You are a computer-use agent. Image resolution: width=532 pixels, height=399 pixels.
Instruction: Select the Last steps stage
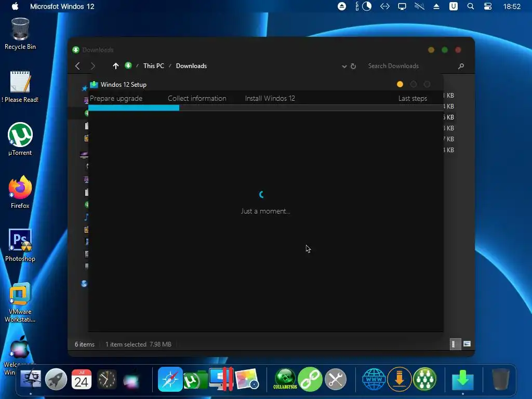tap(413, 98)
